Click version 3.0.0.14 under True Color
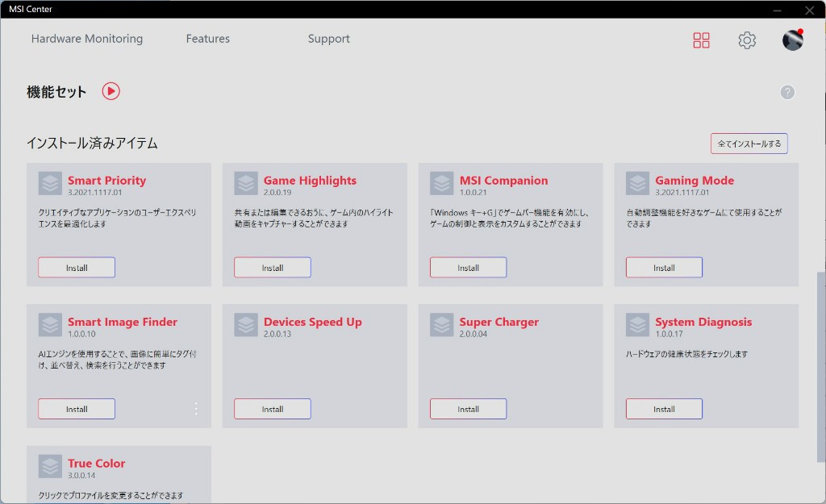 (81, 475)
